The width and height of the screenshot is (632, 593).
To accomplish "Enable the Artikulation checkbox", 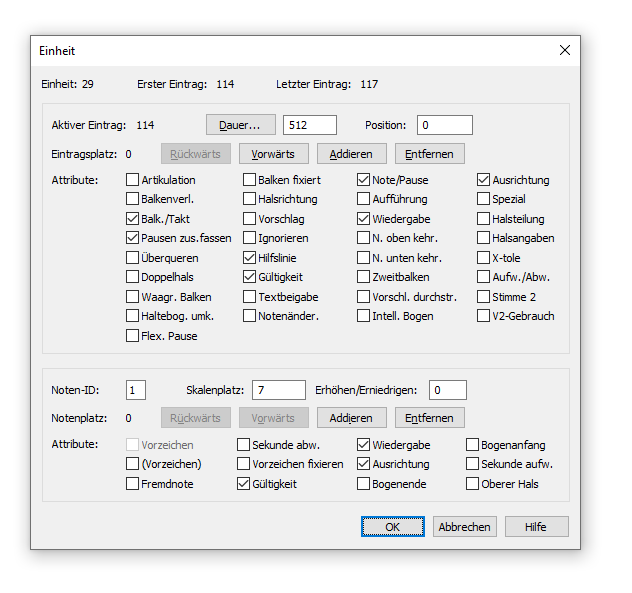I will pos(132,180).
